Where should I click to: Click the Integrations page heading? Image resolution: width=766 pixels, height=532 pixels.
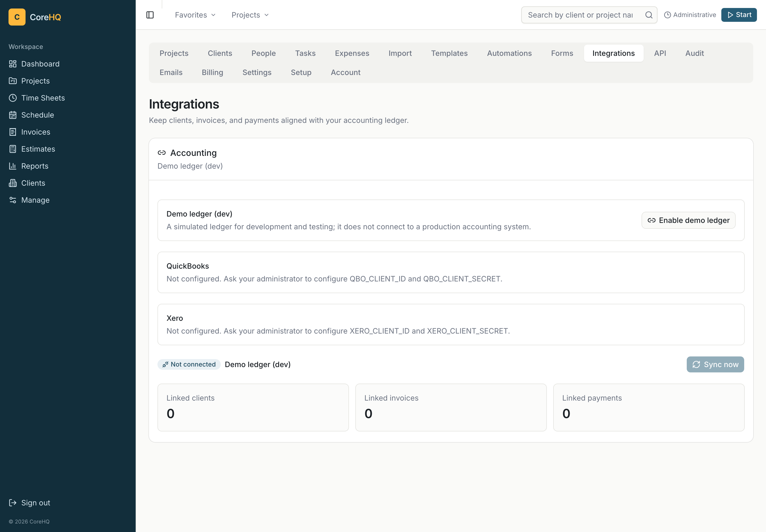click(x=184, y=104)
